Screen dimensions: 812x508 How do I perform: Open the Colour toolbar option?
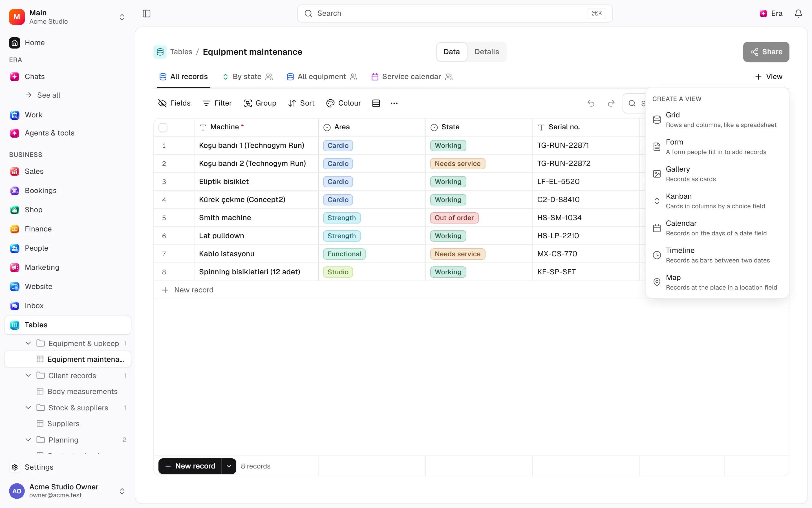point(344,103)
